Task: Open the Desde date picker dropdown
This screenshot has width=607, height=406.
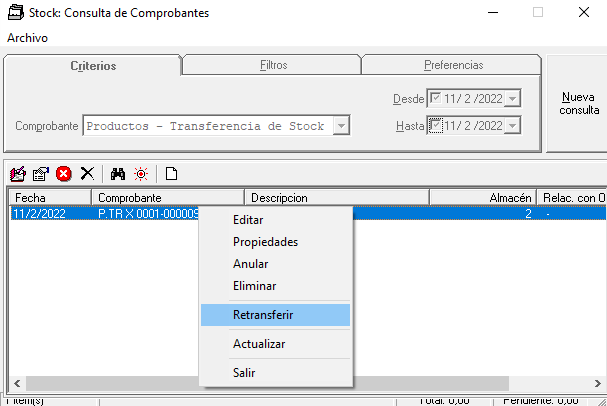Action: [x=512, y=98]
